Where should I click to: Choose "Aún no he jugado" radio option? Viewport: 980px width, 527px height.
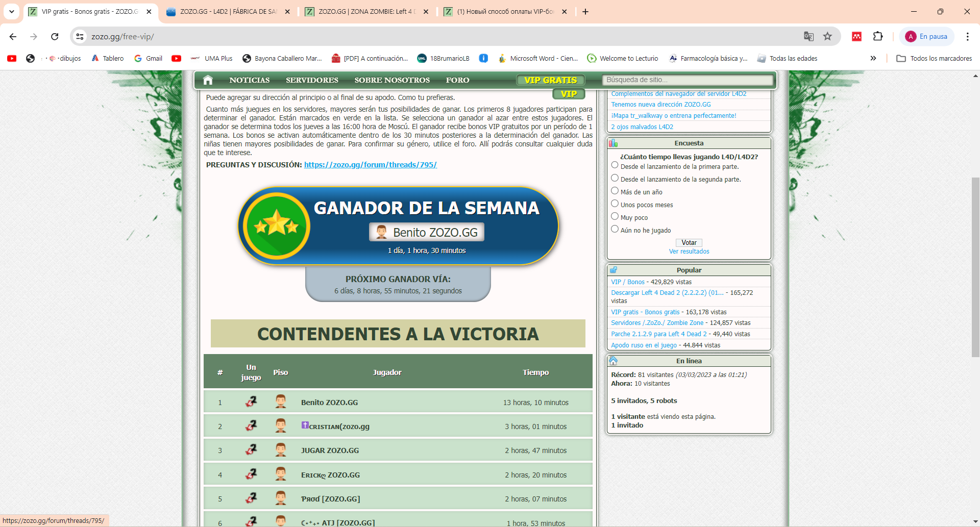coord(615,229)
